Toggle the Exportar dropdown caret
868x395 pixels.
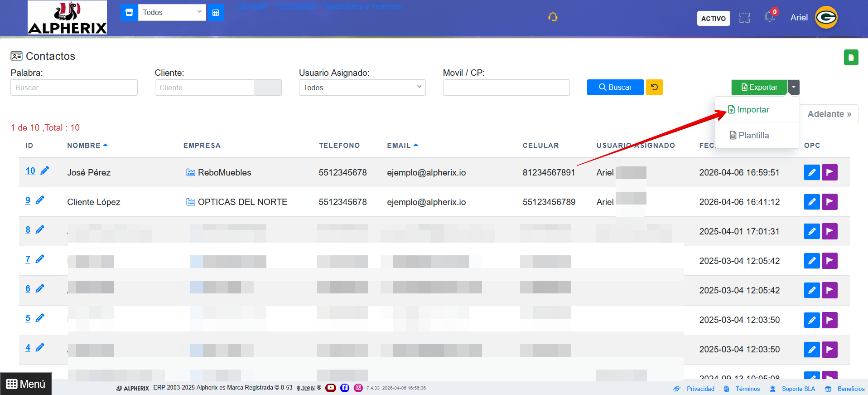pyautogui.click(x=794, y=87)
